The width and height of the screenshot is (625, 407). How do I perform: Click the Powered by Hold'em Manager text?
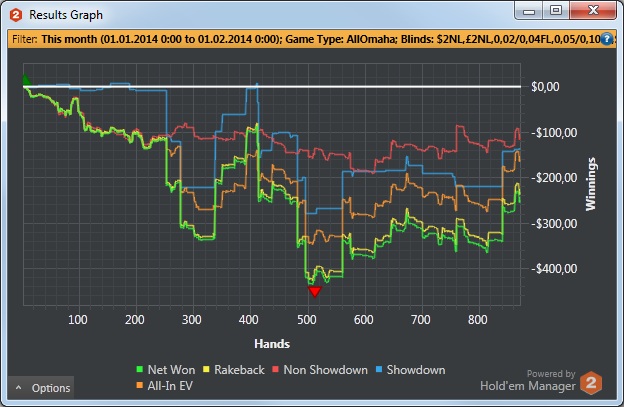tap(528, 380)
